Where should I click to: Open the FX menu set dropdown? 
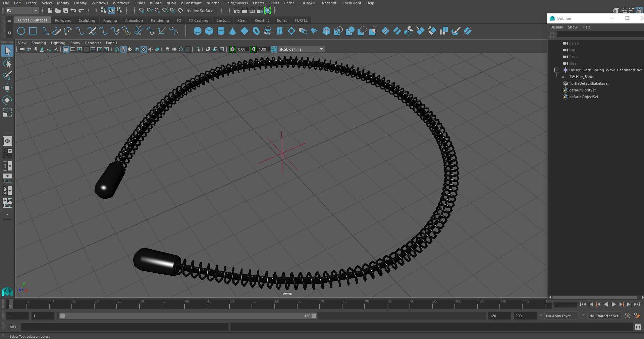22,11
